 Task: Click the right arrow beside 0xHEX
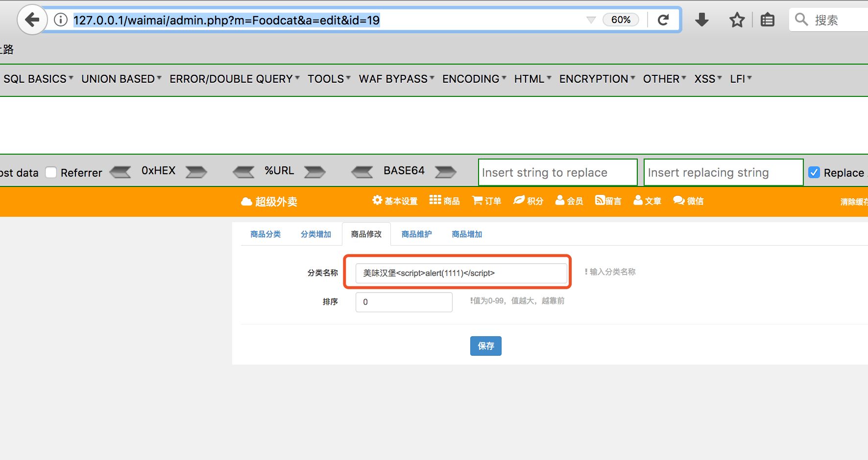click(x=196, y=172)
